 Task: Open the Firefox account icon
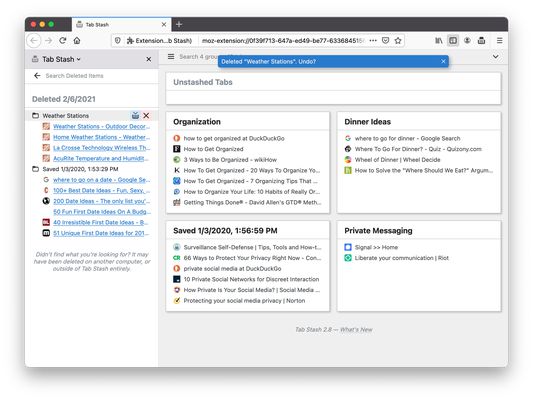[x=467, y=40]
